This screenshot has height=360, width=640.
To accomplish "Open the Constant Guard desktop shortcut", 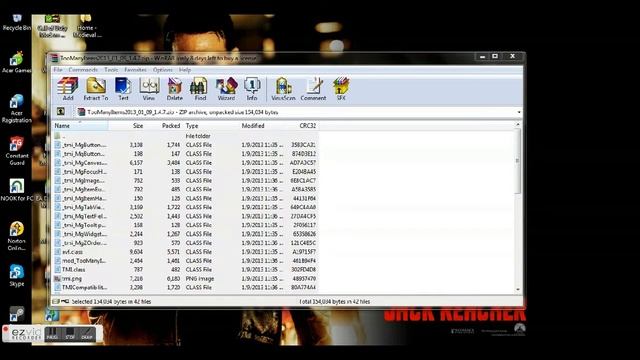I will [17, 151].
